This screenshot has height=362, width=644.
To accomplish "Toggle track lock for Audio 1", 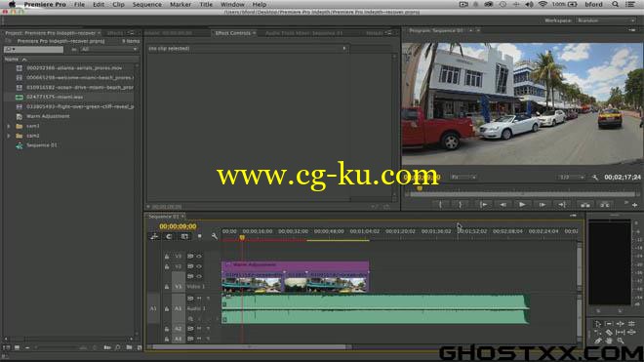I will click(167, 308).
